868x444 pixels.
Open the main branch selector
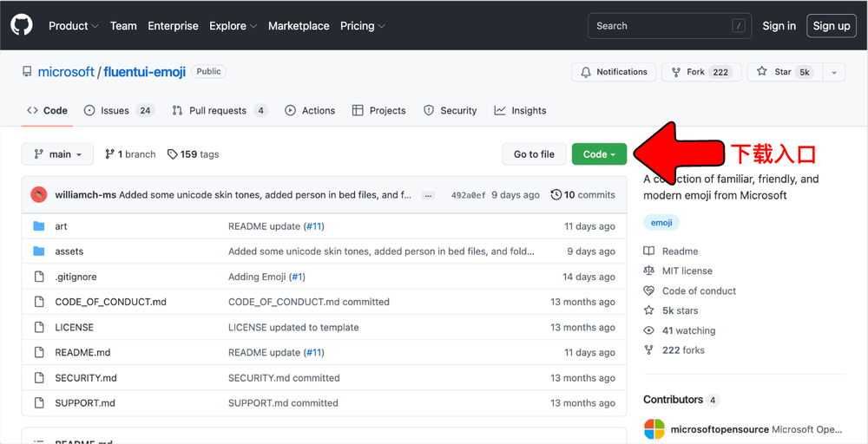coord(57,154)
